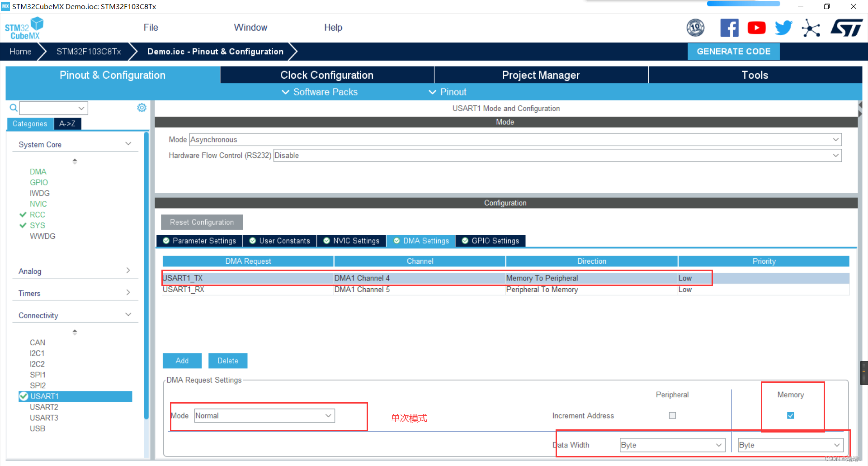The image size is (868, 466).
Task: Open the Help menu
Action: (333, 28)
